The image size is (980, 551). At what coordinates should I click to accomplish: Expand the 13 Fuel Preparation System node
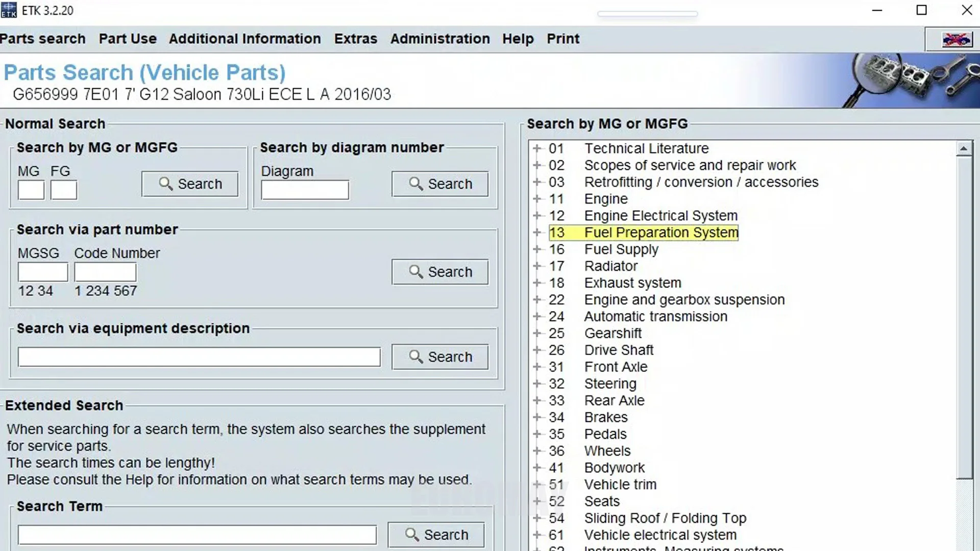click(537, 233)
